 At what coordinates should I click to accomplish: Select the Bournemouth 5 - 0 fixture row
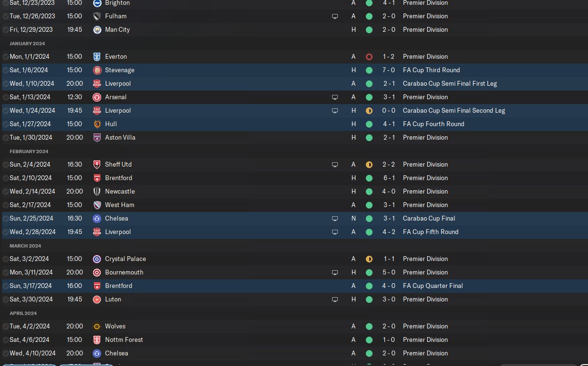click(294, 272)
